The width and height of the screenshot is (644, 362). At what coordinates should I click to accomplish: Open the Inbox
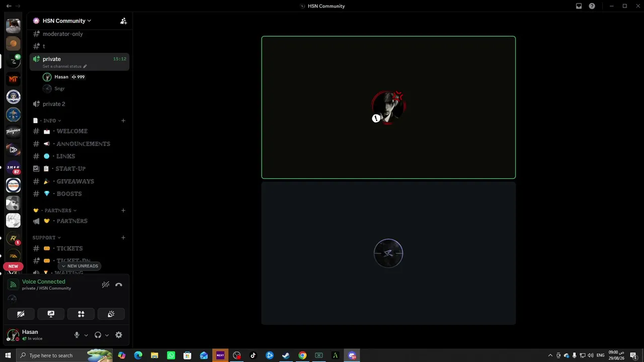tap(579, 6)
